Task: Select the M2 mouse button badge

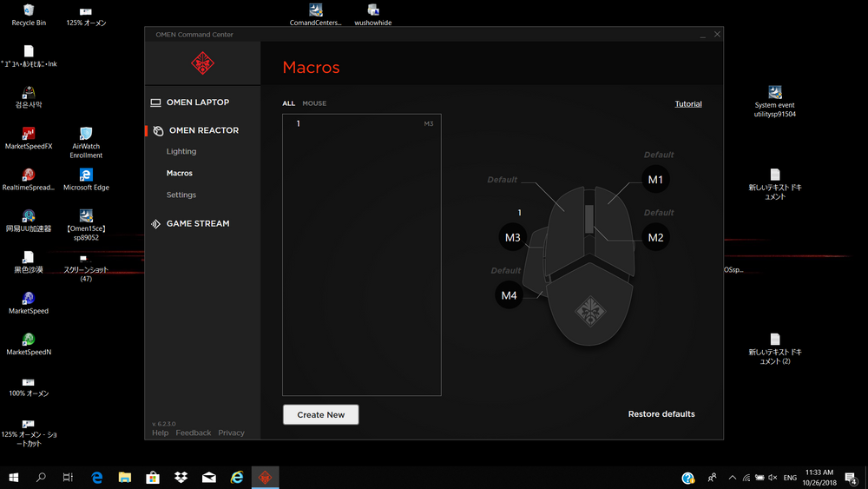Action: (x=655, y=238)
